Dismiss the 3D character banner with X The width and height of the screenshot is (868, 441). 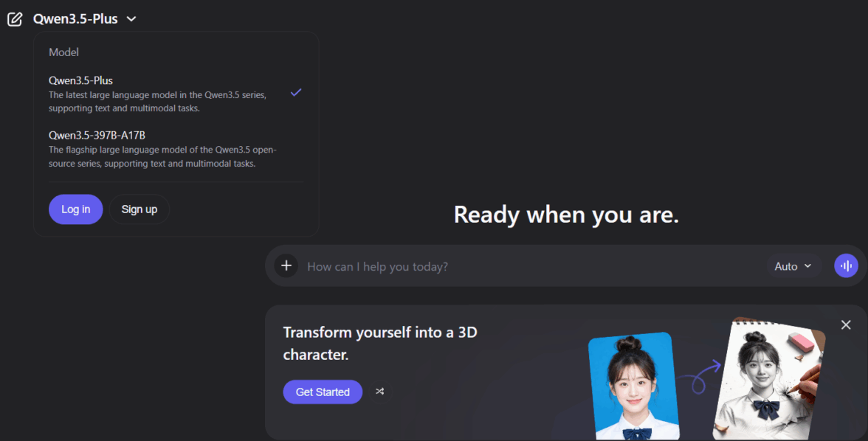(x=846, y=324)
